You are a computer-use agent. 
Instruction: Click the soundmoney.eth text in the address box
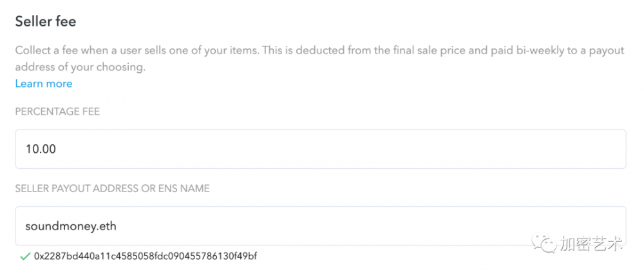coord(70,226)
